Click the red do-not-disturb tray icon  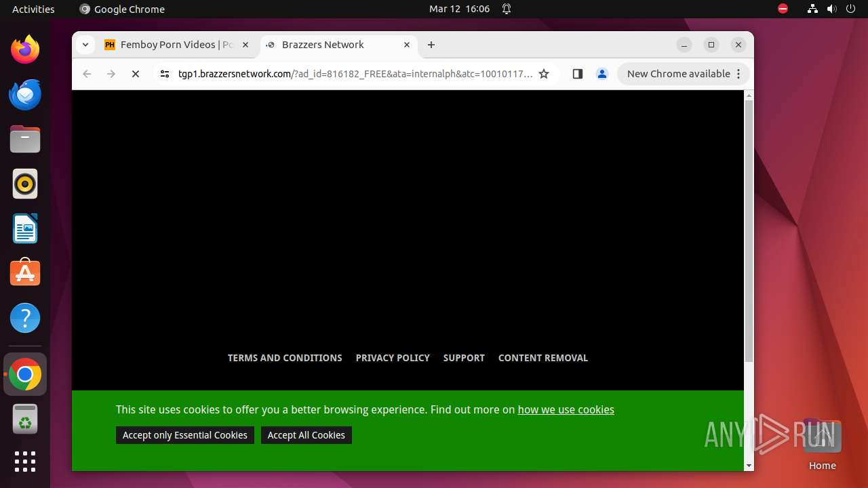click(783, 9)
